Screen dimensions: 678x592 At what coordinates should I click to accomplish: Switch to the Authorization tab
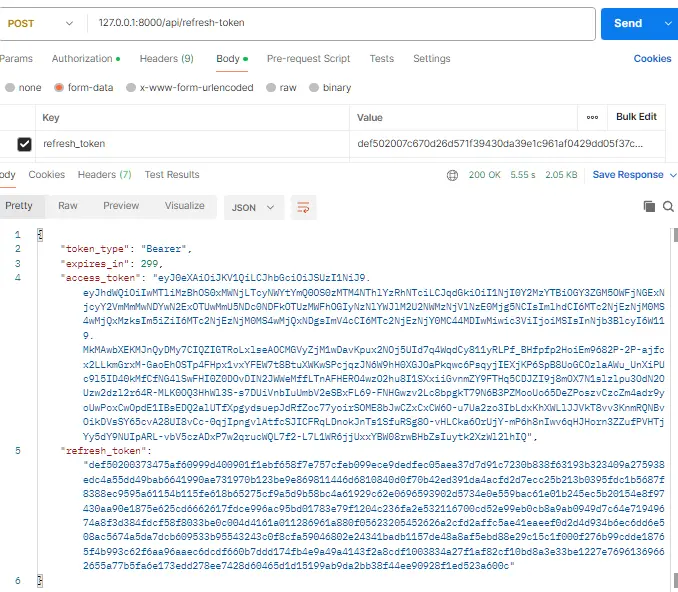(x=86, y=58)
